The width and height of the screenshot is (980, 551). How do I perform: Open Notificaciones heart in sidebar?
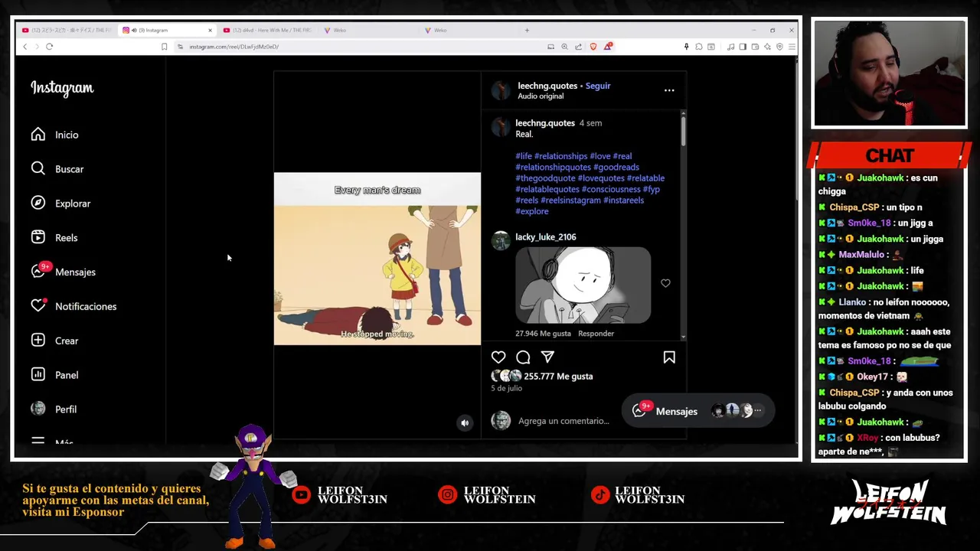tap(38, 306)
